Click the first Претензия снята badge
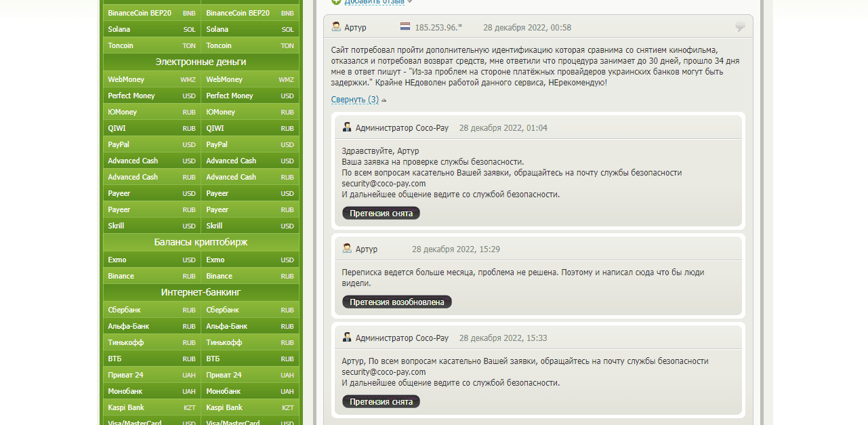 381,213
